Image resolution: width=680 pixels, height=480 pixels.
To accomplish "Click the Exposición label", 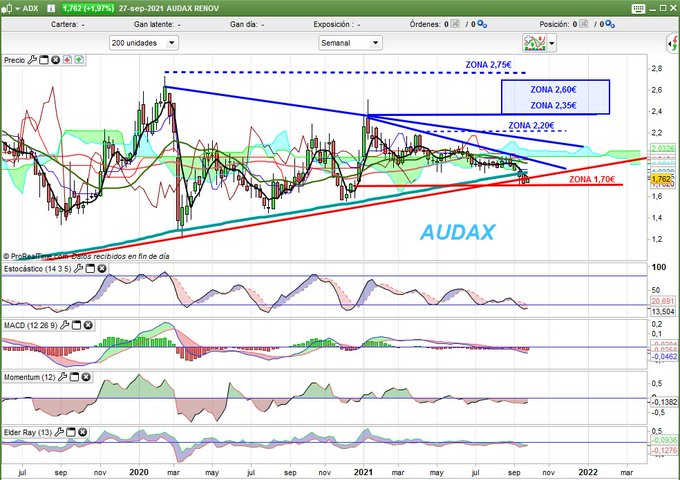I will point(332,24).
